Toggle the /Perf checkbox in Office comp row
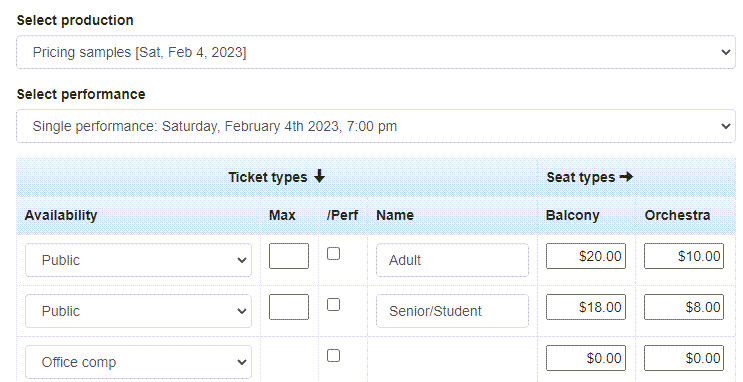 (x=334, y=355)
